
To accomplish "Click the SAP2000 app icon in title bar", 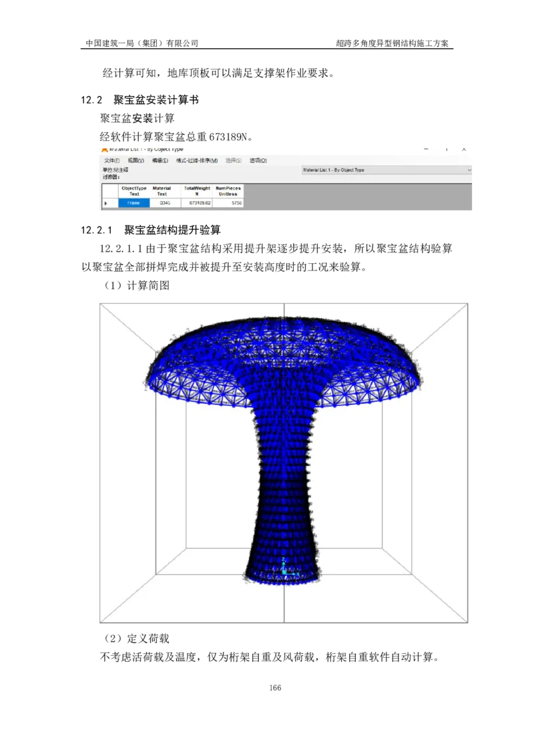I will click(104, 148).
